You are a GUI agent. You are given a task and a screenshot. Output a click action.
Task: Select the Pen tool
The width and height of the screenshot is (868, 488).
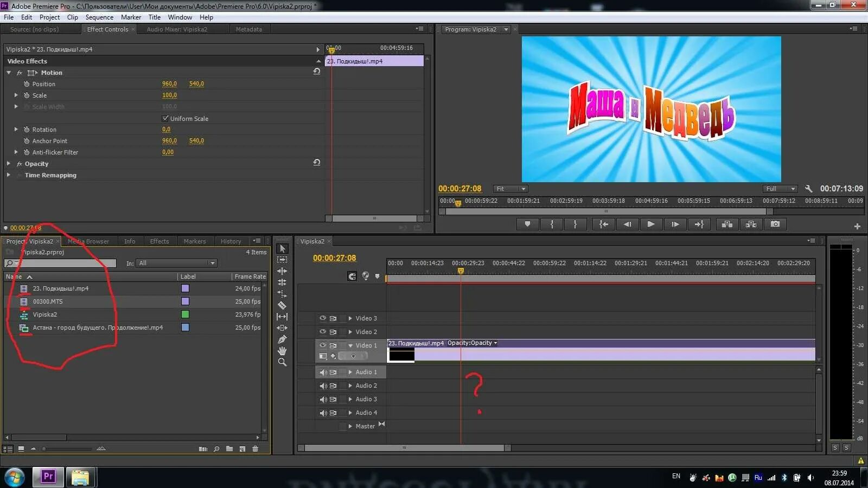(x=282, y=339)
